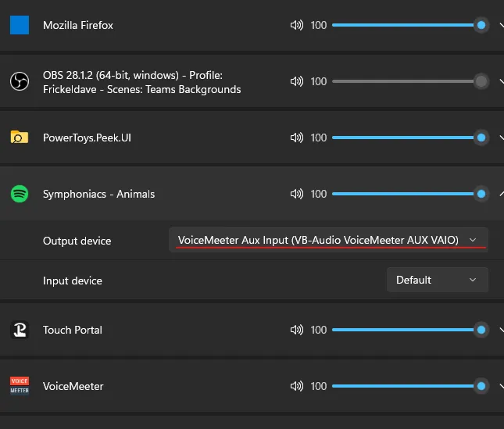Mute OBS audio with speaker icon
This screenshot has width=504, height=429.
point(296,81)
